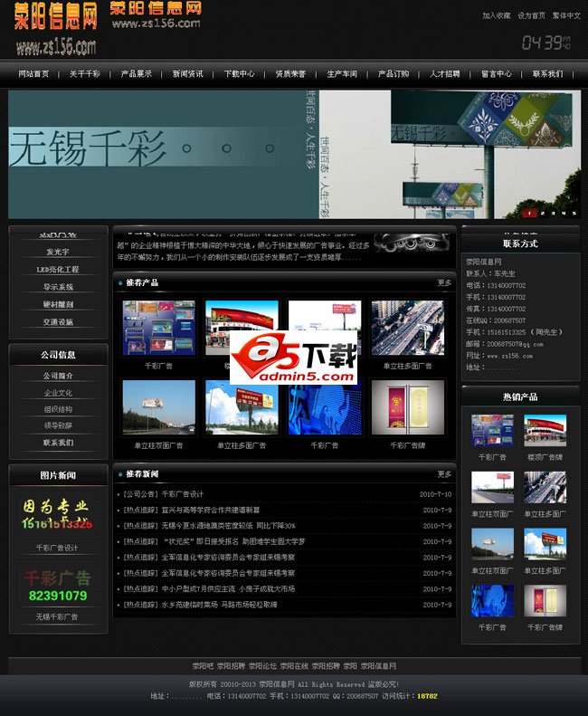588x716 pixels.
Task: Open the 交通设施 category
Action: point(58,322)
